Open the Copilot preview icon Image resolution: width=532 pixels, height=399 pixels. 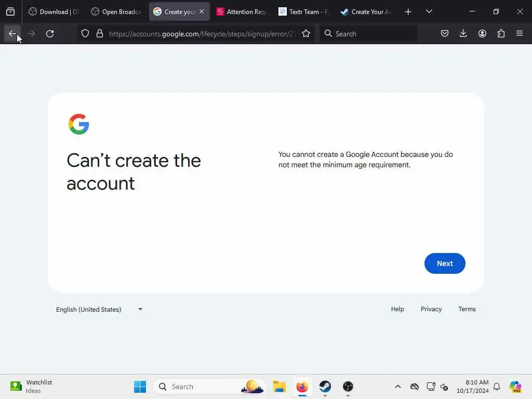(515, 387)
